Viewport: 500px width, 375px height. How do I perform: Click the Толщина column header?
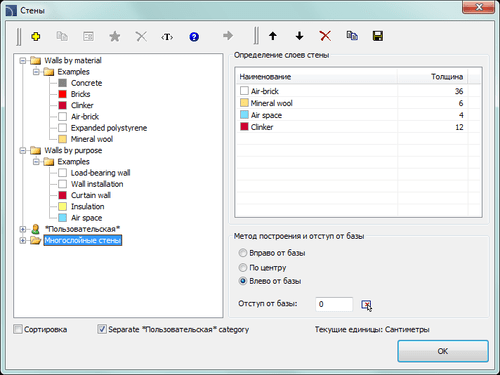coord(433,77)
